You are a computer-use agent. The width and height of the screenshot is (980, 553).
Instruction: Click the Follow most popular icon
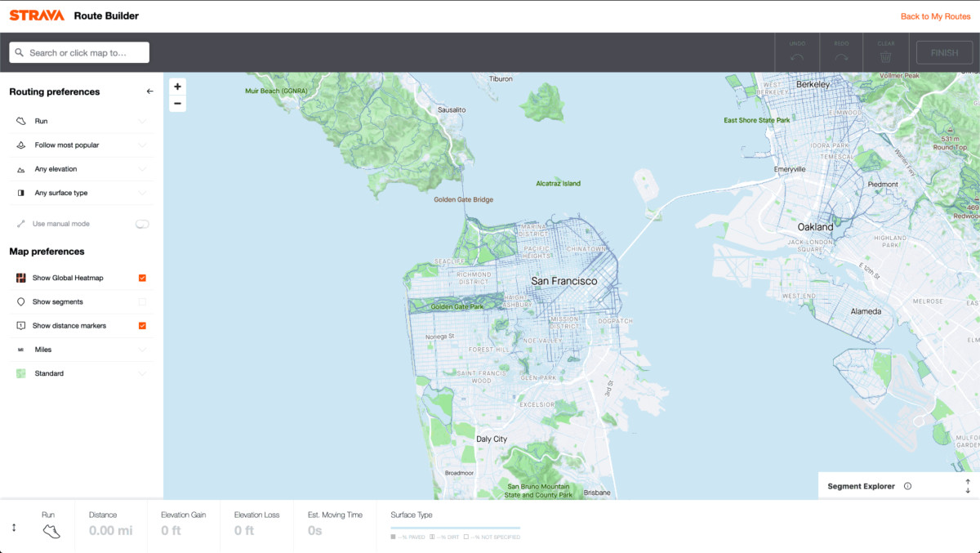coord(21,145)
